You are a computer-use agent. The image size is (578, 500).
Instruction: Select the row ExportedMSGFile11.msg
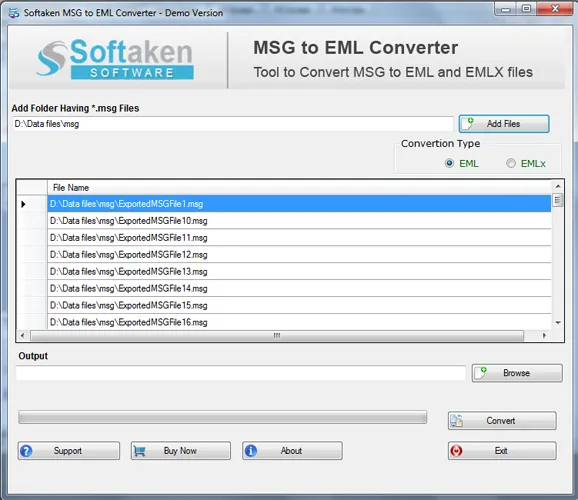coord(299,238)
